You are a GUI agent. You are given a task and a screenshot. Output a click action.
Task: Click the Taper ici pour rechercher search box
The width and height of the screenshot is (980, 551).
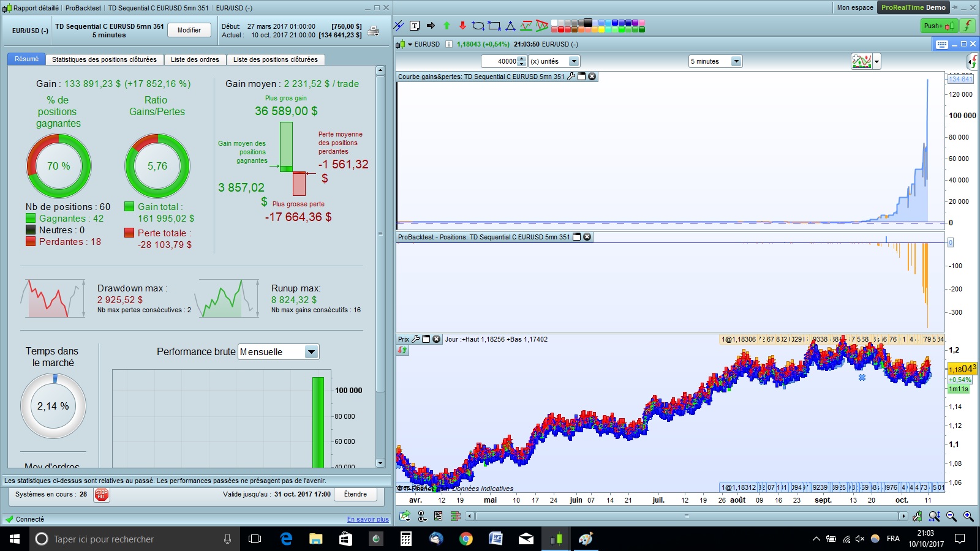134,539
